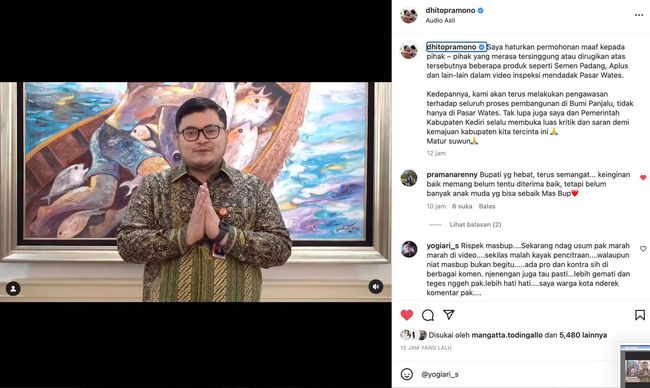This screenshot has width=650, height=388.
Task: Show tagged people on the video
Action: (x=13, y=288)
